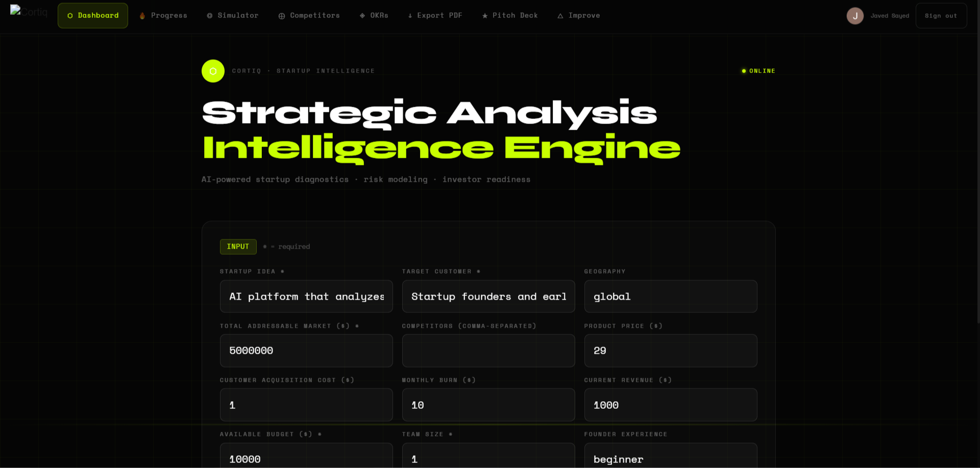Click the globe icon beside Competitors
Image resolution: width=980 pixels, height=468 pixels.
tap(281, 15)
